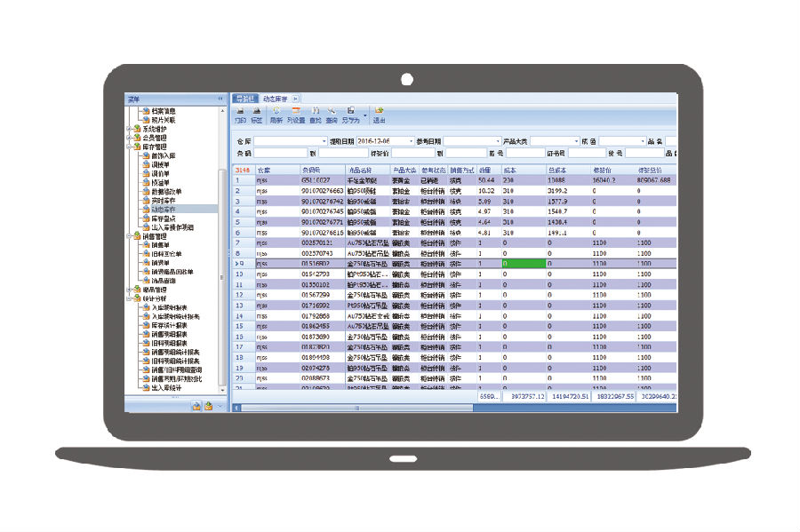Screen dimensions: 800x532
Task: Click the 查找 (Find) binoculars icon
Action: [316, 115]
